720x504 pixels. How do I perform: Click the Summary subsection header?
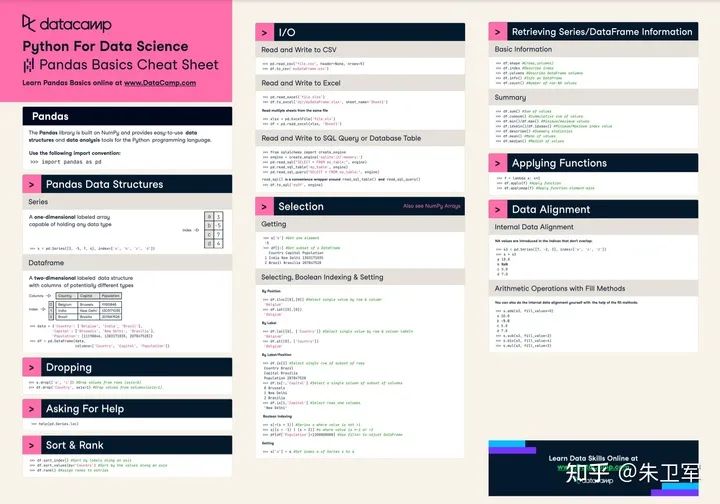593,97
